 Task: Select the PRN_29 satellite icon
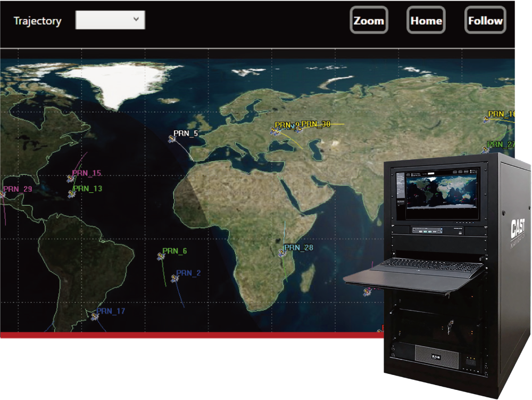coord(2,195)
